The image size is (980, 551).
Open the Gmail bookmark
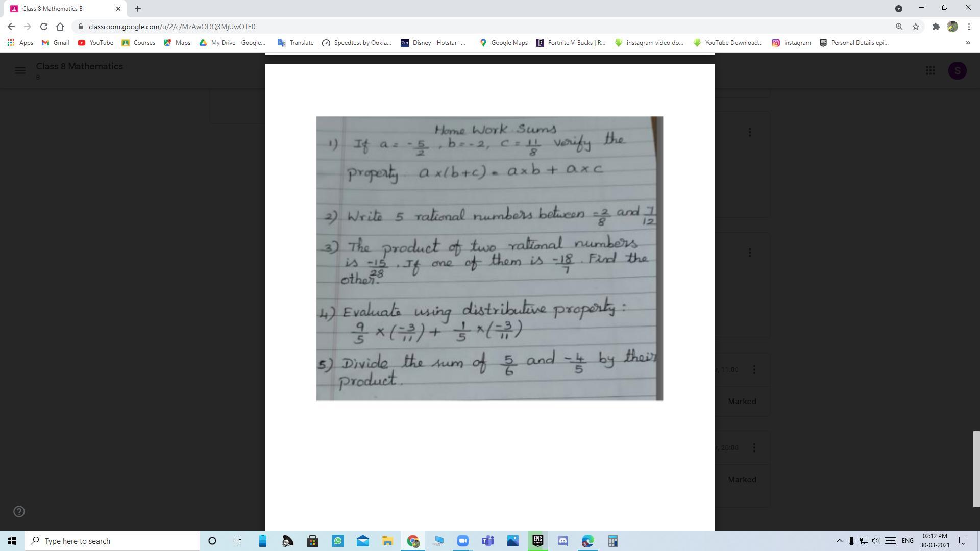(55, 43)
